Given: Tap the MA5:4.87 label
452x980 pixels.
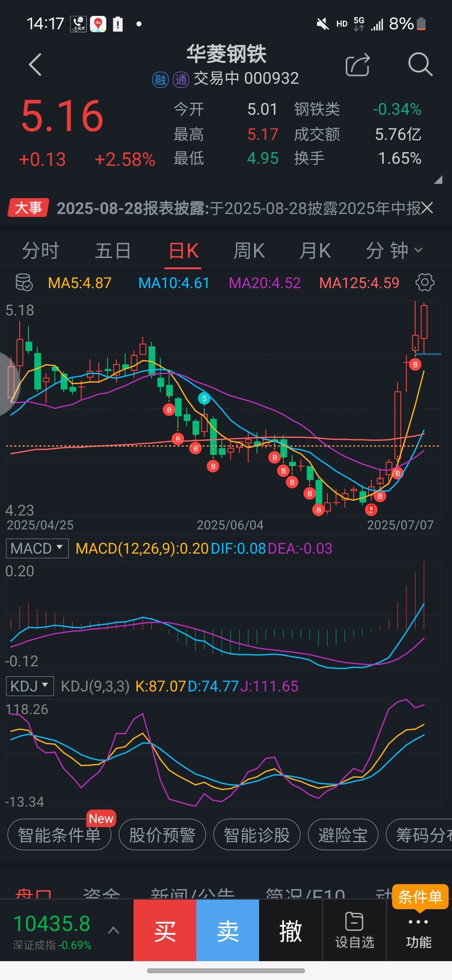Looking at the screenshot, I should pos(80,283).
